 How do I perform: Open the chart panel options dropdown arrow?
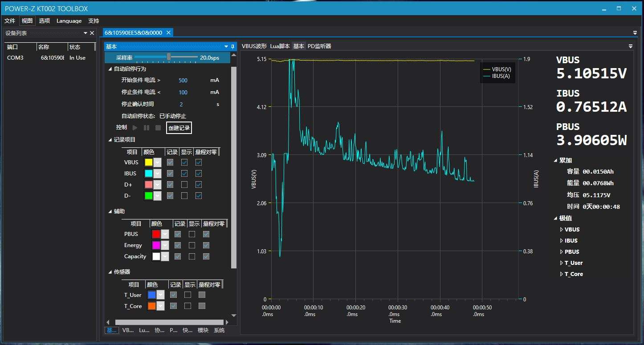630,46
